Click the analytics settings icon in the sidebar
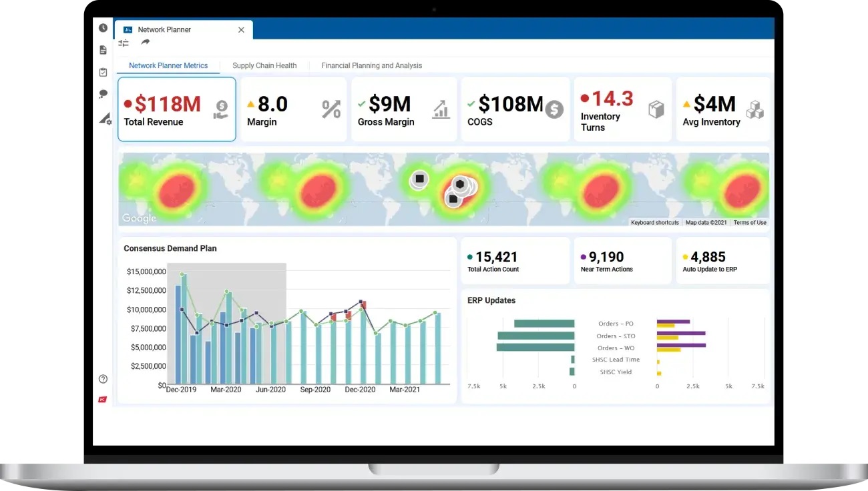868x491 pixels. 103,118
